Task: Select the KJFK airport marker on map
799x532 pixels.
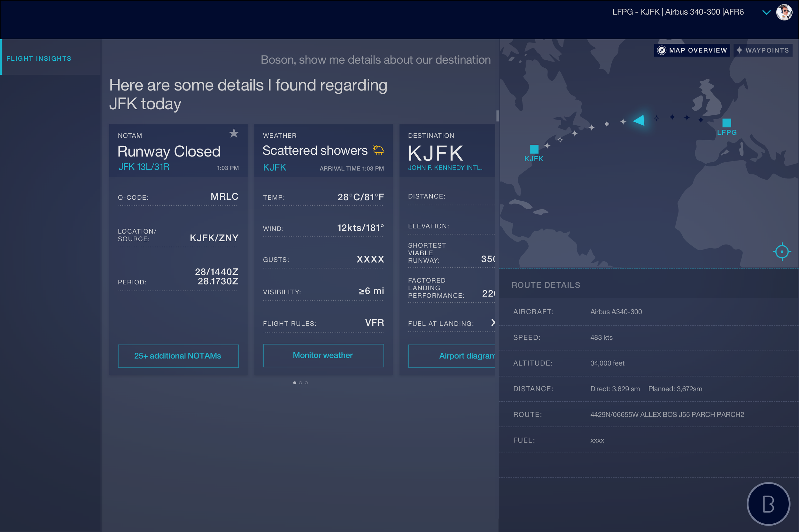Action: (x=534, y=149)
